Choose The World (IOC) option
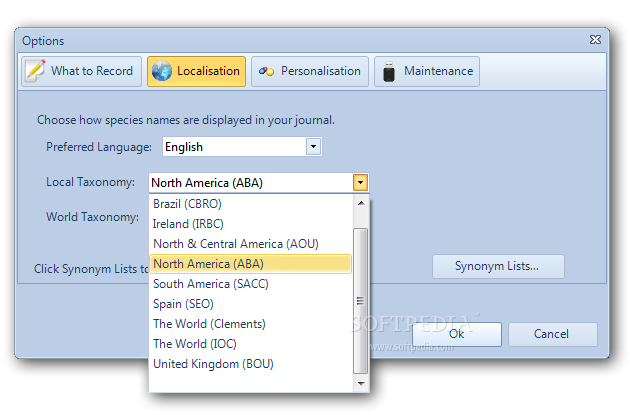The height and width of the screenshot is (415, 630). [x=250, y=344]
